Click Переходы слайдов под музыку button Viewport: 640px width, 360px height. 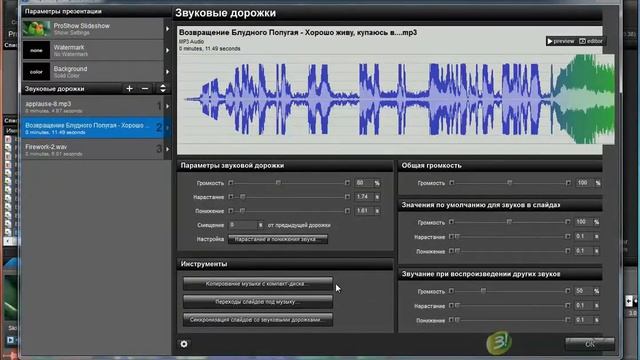coord(258,302)
